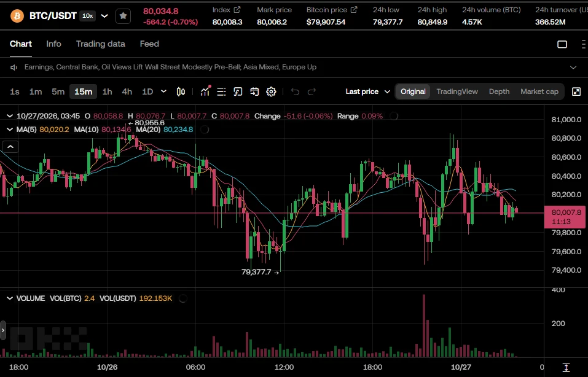Click the undo arrow in chart toolbar
The width and height of the screenshot is (588, 377).
(x=295, y=92)
